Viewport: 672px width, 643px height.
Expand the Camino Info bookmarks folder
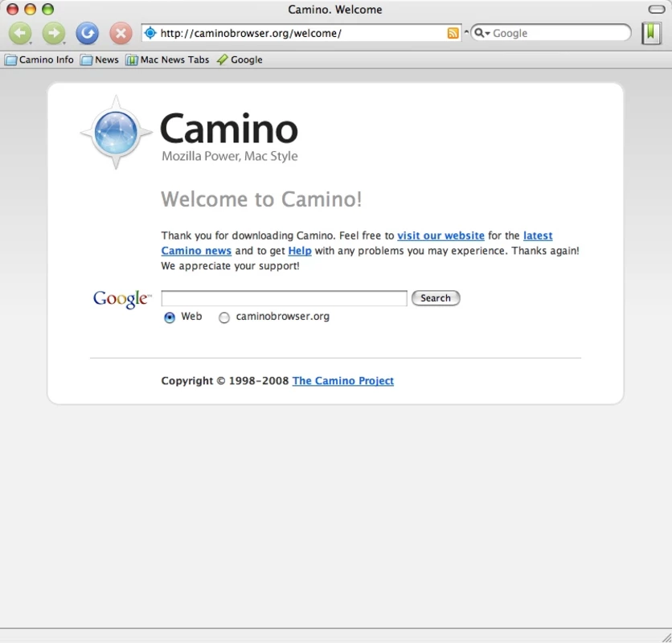39,59
